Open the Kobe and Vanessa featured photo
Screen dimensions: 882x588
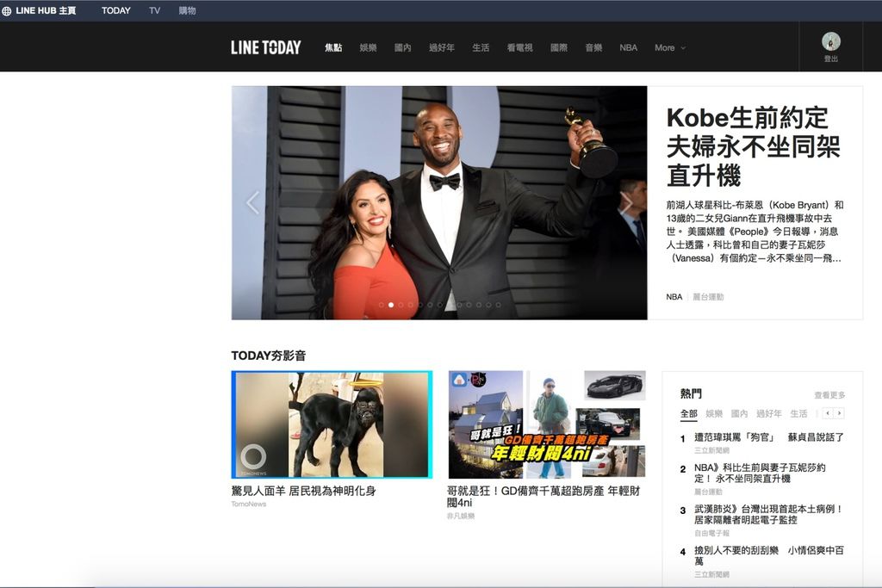[x=439, y=203]
